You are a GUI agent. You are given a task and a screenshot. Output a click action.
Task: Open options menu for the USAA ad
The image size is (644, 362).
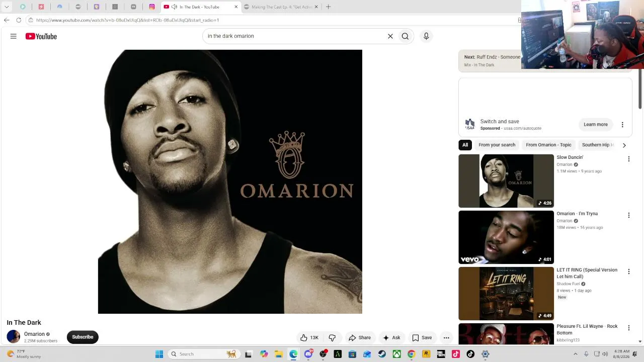pyautogui.click(x=622, y=125)
